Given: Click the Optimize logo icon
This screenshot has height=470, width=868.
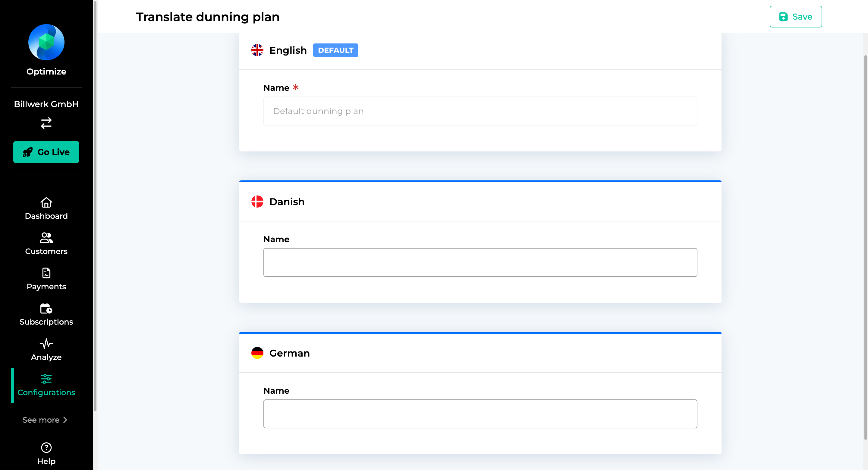Looking at the screenshot, I should [46, 42].
